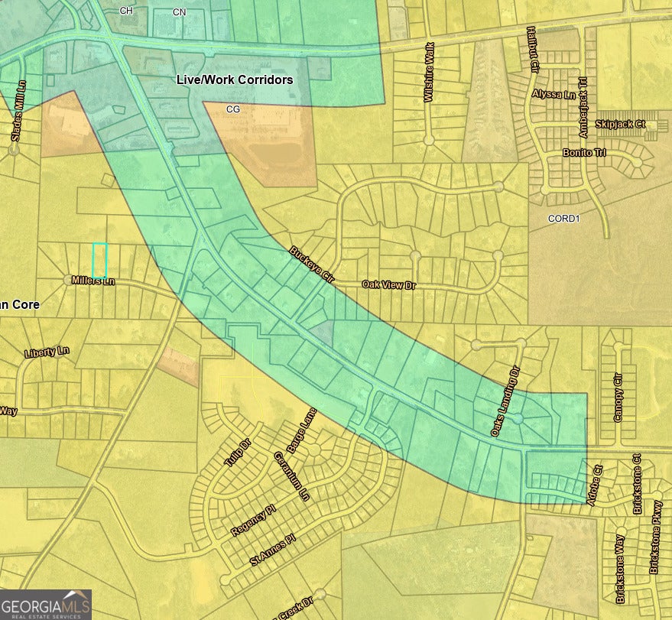Select the Oak View Dr street label
The width and height of the screenshot is (672, 620).
pos(388,284)
